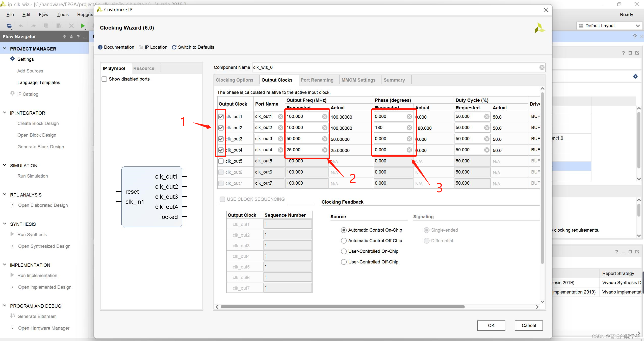The height and width of the screenshot is (341, 644).
Task: Click the green Run arrow in toolbar
Action: [83, 26]
